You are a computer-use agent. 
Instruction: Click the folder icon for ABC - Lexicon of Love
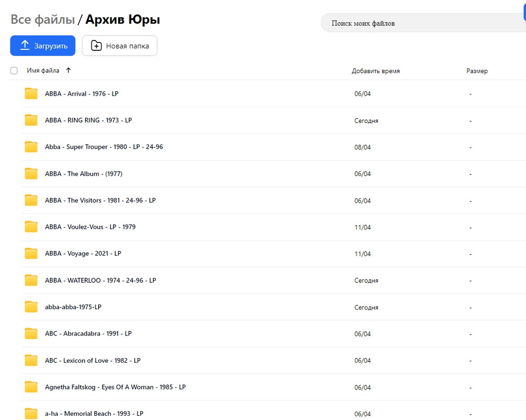[31, 360]
